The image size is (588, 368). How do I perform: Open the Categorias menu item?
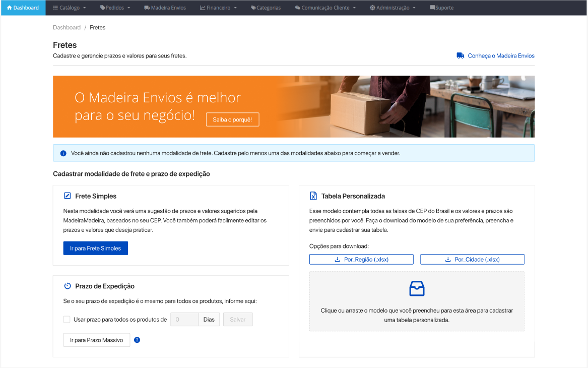click(266, 8)
